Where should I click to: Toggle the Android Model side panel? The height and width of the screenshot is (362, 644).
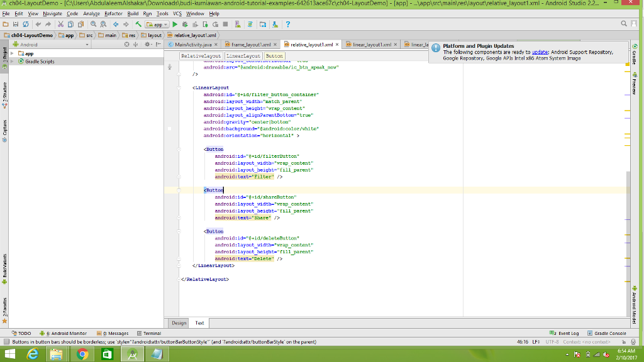coord(635,305)
